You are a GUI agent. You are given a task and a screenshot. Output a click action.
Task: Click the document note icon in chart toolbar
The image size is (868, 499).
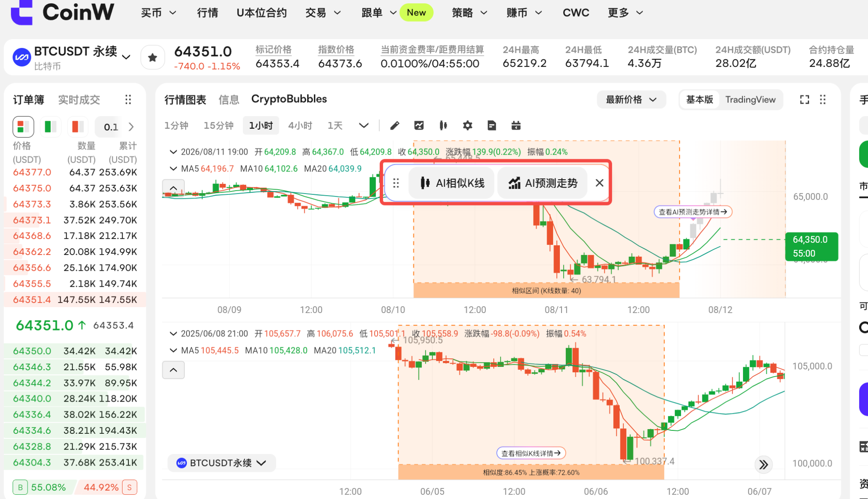492,125
